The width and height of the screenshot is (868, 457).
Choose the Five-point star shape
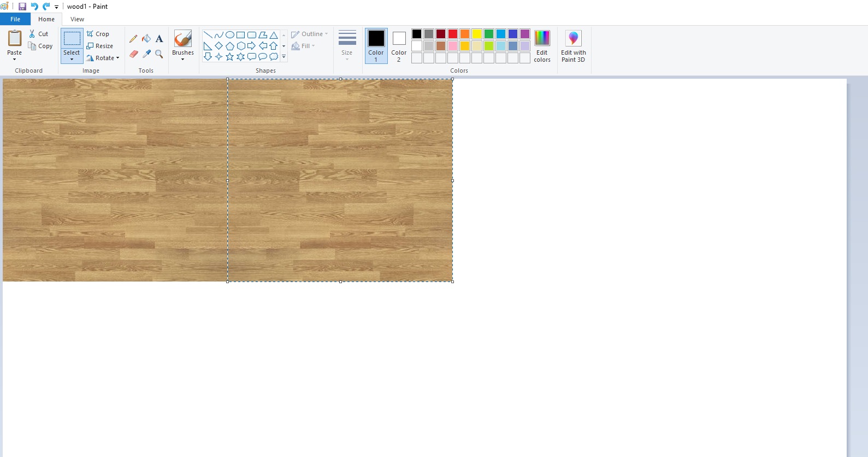(x=230, y=56)
